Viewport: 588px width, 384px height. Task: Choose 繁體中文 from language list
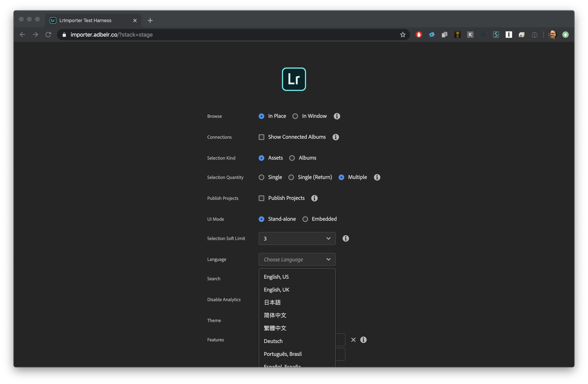pyautogui.click(x=297, y=328)
